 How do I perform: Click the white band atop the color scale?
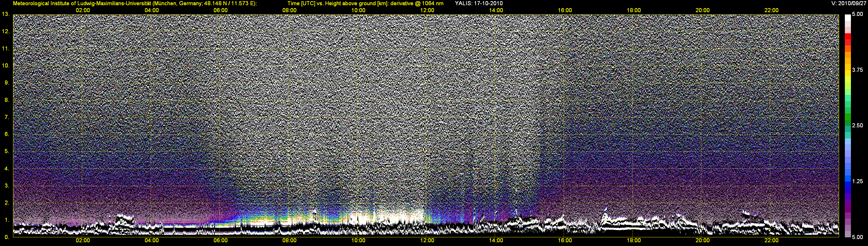click(848, 18)
